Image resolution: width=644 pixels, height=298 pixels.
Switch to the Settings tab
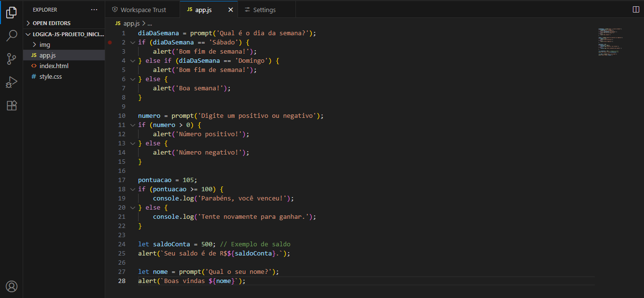point(267,10)
